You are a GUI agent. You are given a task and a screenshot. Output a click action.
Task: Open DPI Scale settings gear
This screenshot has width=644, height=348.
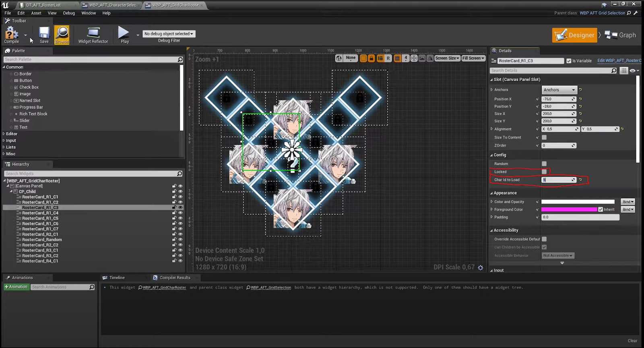click(x=480, y=267)
